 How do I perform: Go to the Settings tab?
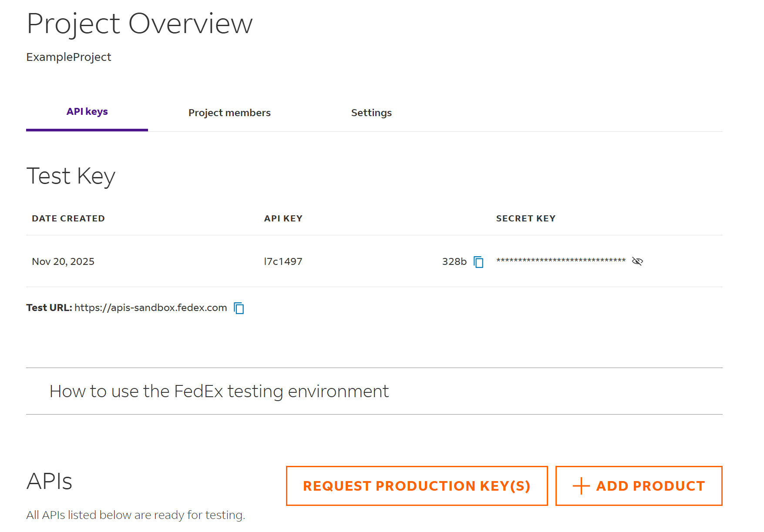371,113
